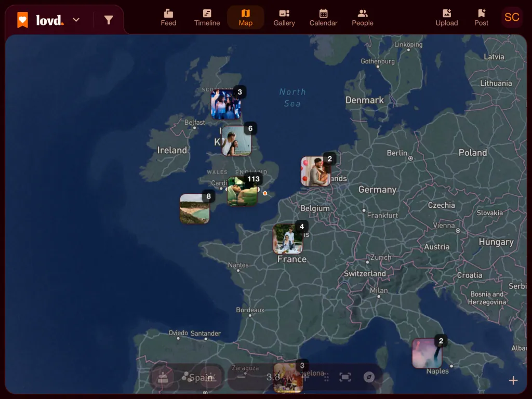Viewport: 532px width, 399px height.
Task: Open the SC profile avatar menu
Action: (x=512, y=17)
